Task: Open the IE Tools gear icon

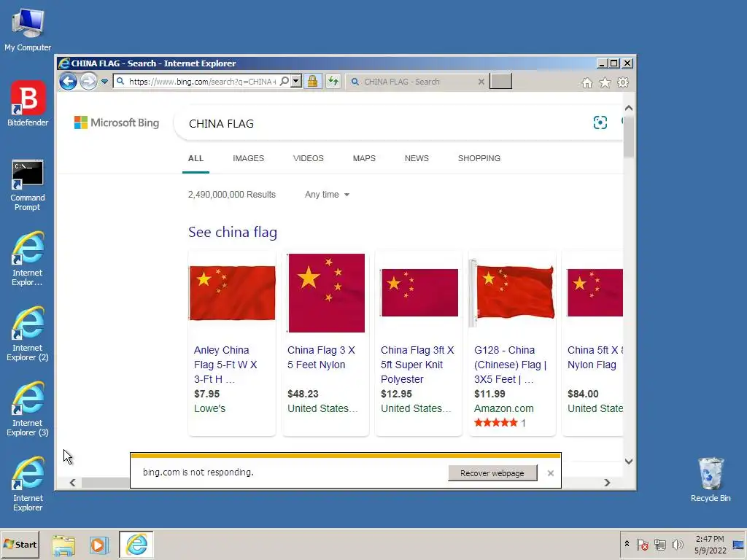Action: (623, 83)
